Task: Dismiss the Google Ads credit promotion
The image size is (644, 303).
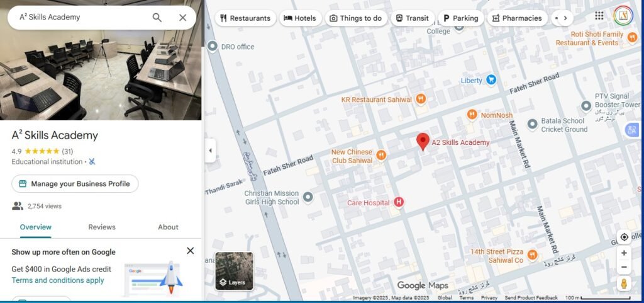Action: tap(190, 251)
